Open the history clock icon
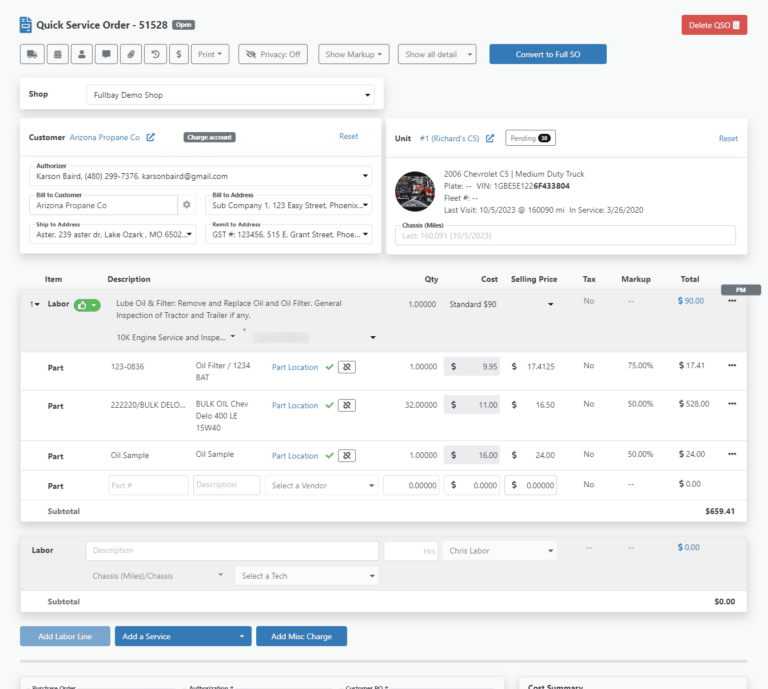768x689 pixels. (x=154, y=54)
